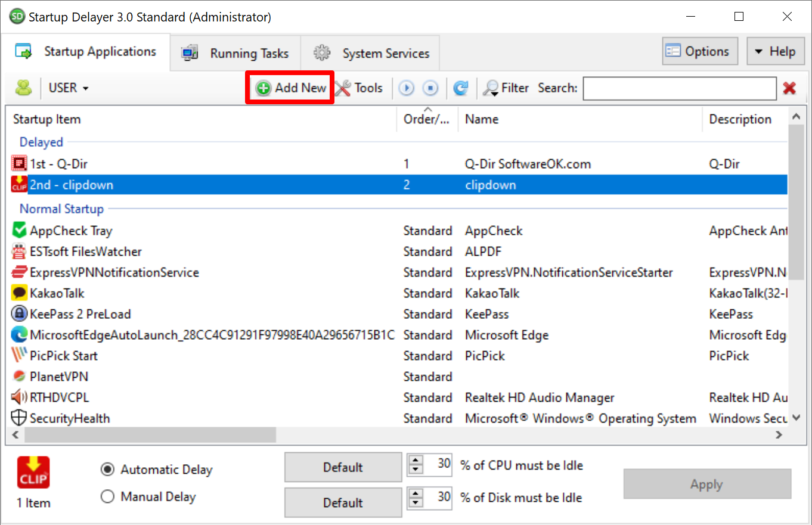Open the Filter dropdown
Viewport: 812px width, 525px height.
(506, 88)
